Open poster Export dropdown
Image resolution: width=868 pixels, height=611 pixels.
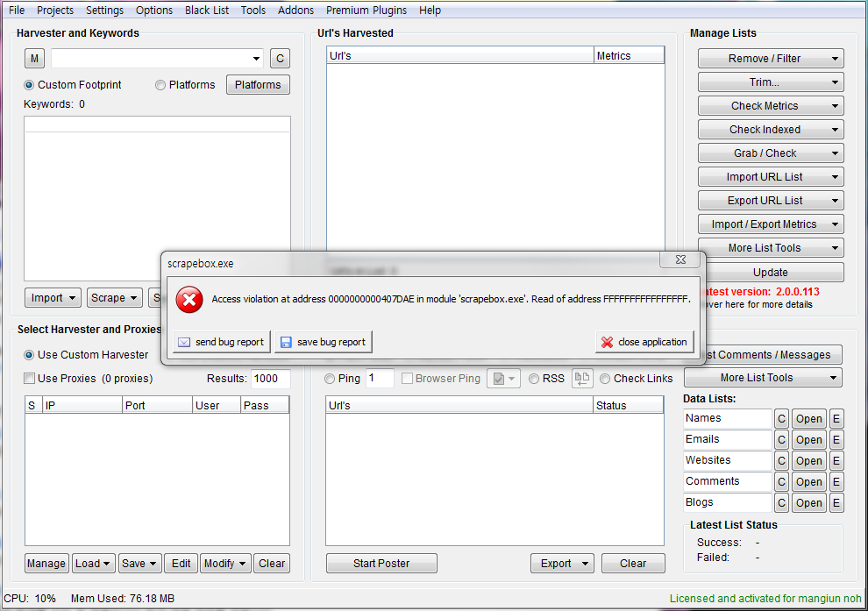[x=562, y=564]
